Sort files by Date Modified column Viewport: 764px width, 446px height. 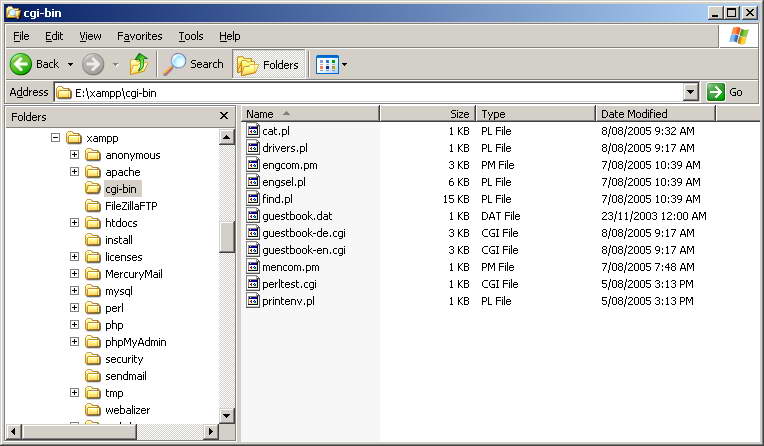point(655,114)
